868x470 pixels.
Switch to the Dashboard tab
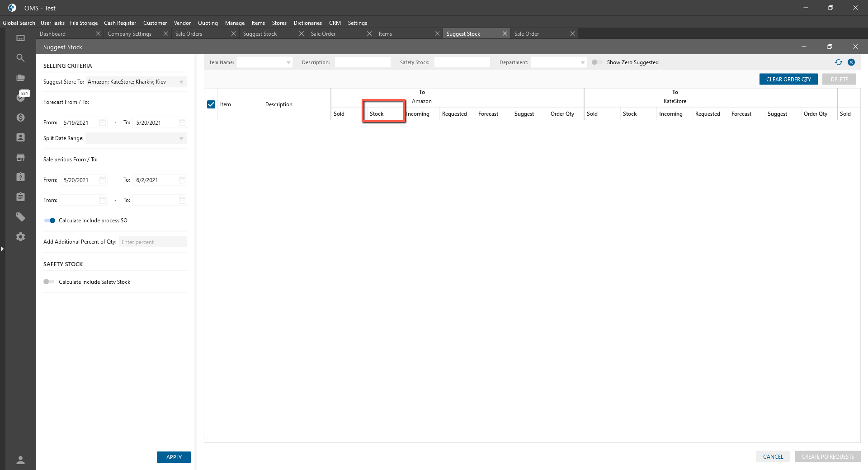pyautogui.click(x=53, y=33)
